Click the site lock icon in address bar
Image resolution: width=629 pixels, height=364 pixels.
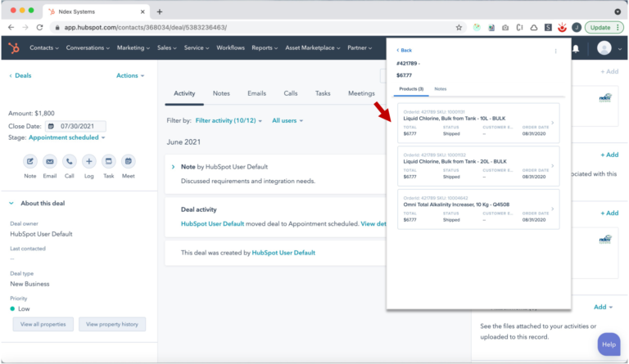tap(57, 28)
